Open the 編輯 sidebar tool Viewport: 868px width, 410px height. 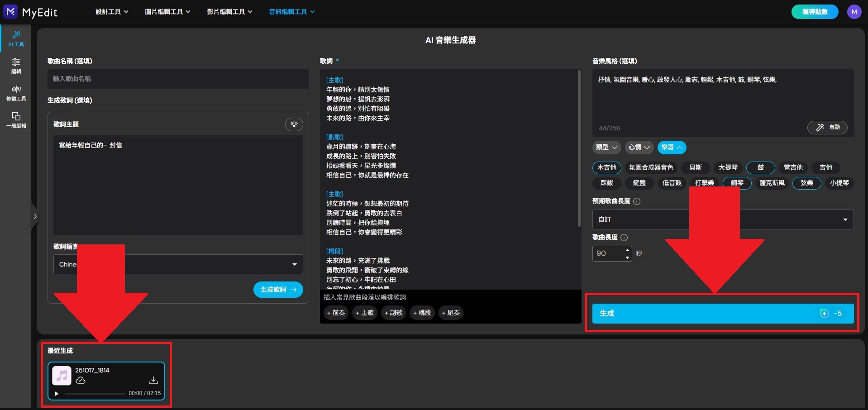[x=16, y=65]
